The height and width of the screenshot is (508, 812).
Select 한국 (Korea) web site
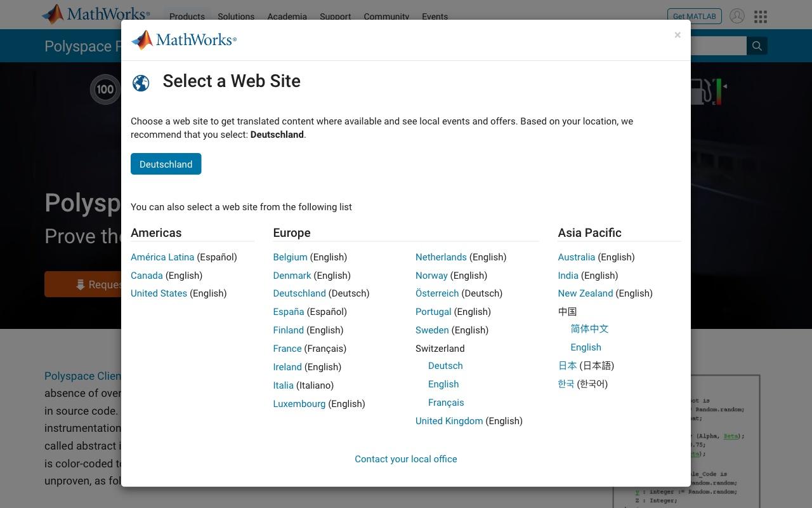pos(566,384)
